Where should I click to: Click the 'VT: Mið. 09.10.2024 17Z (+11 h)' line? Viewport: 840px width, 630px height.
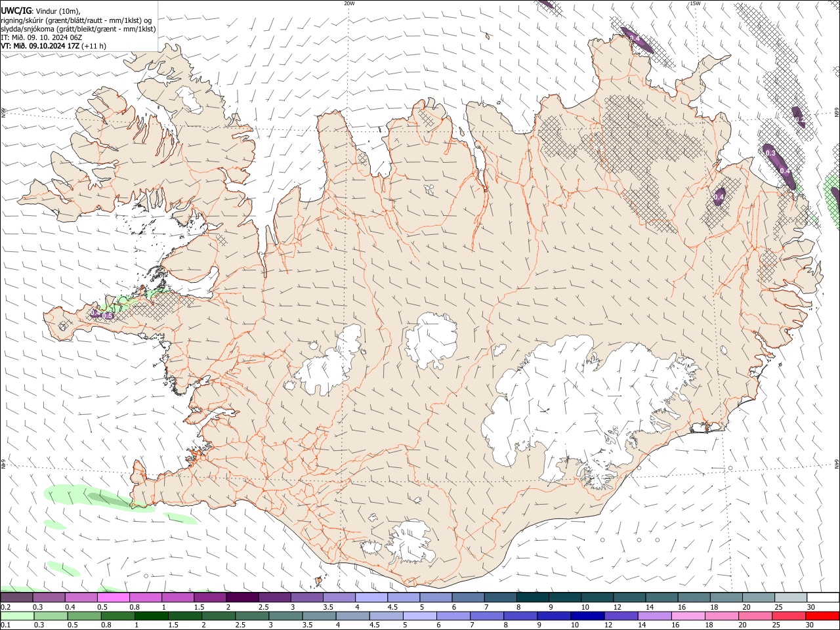pos(53,46)
